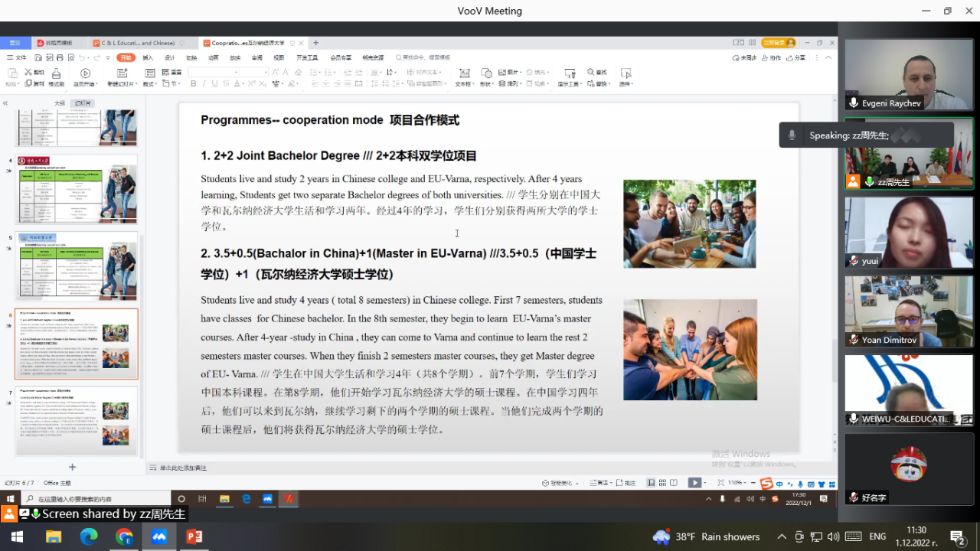Click the search commands field in WPS
Image resolution: width=980 pixels, height=551 pixels.
click(423, 57)
